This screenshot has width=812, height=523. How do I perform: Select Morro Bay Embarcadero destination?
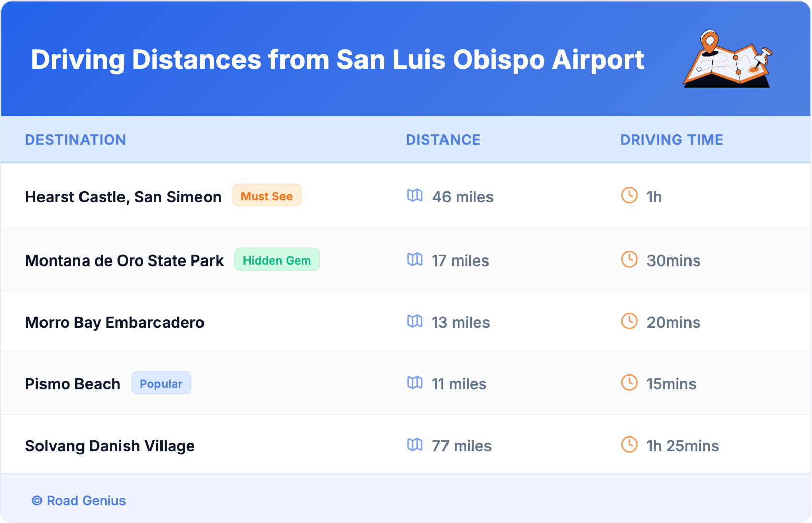click(x=115, y=322)
